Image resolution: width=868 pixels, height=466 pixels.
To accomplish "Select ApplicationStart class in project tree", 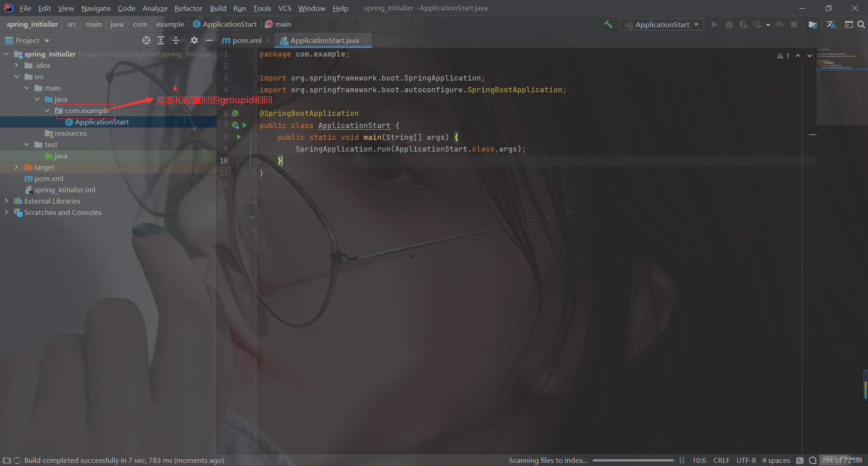I will point(101,122).
